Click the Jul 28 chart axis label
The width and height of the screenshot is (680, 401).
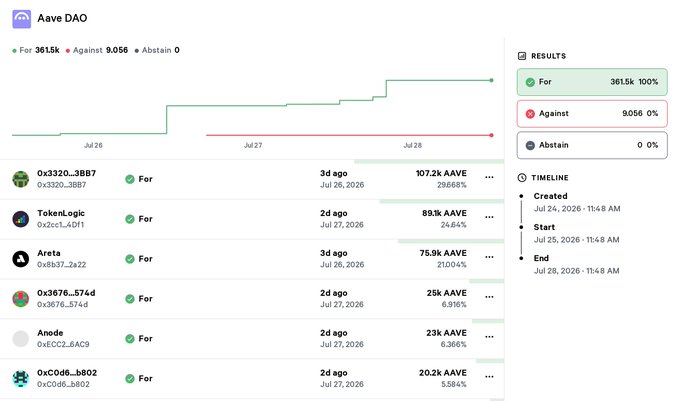coord(412,145)
